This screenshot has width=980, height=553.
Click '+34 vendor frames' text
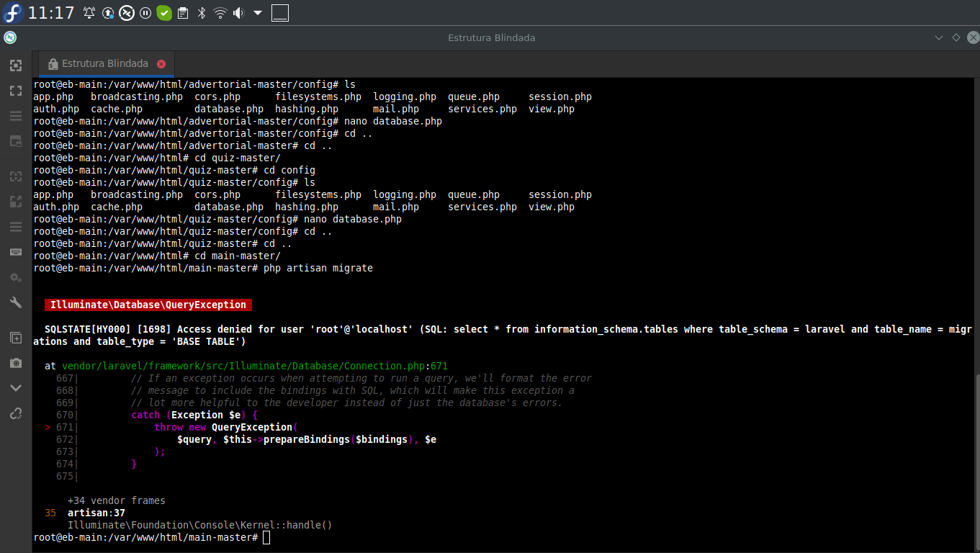pos(117,500)
